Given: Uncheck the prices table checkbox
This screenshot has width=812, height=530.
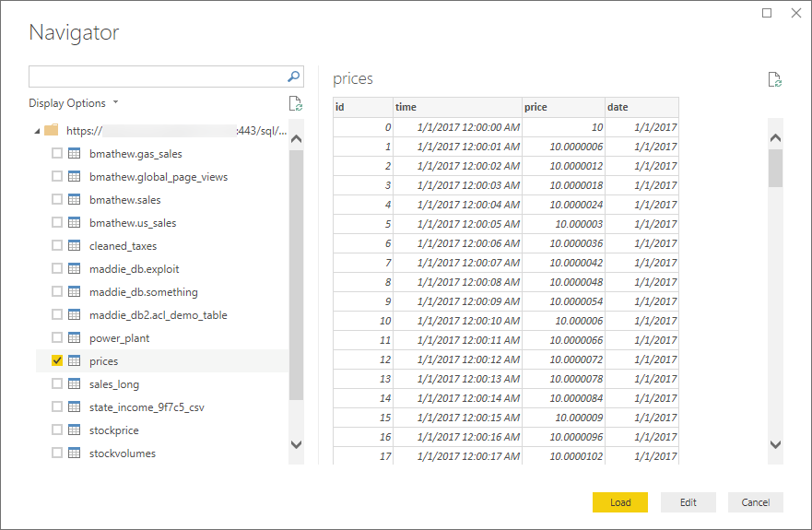Looking at the screenshot, I should [x=57, y=361].
